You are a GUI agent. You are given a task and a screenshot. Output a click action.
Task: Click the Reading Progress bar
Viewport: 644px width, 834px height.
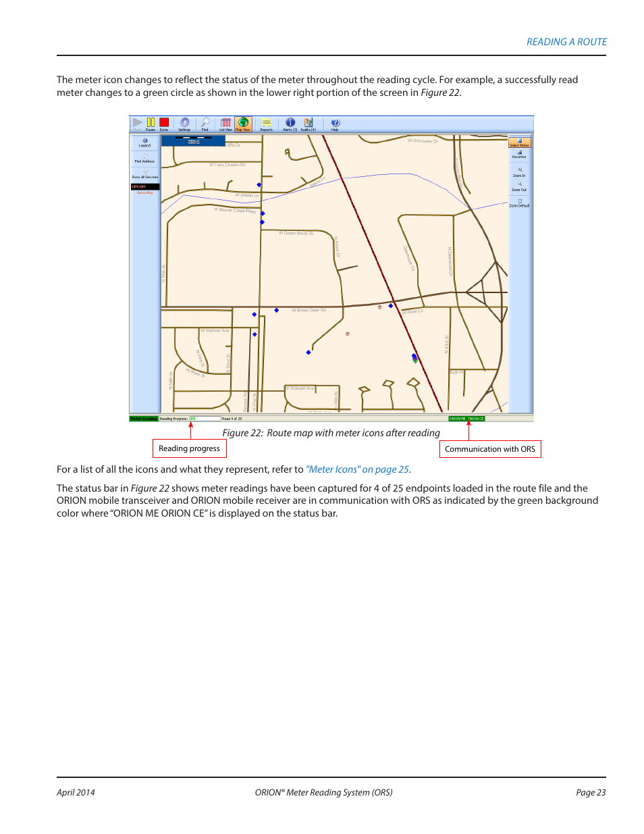(205, 419)
